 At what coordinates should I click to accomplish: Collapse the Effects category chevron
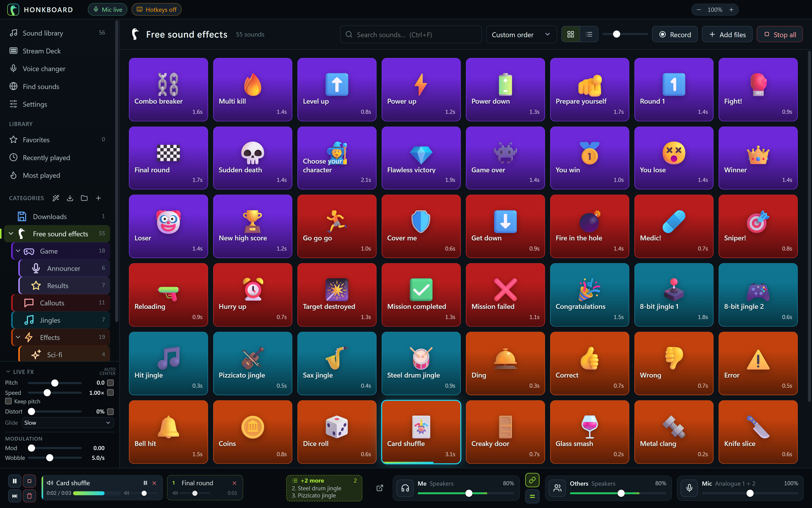(x=18, y=337)
